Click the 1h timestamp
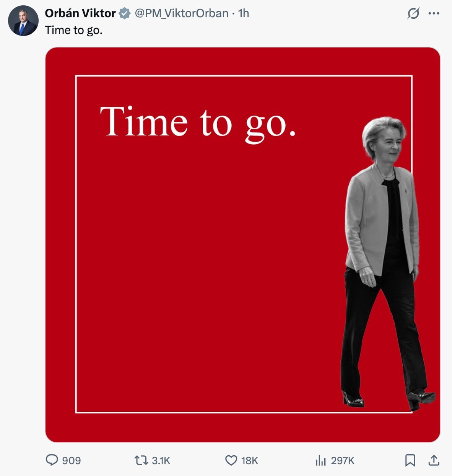The width and height of the screenshot is (452, 476). coord(243,13)
